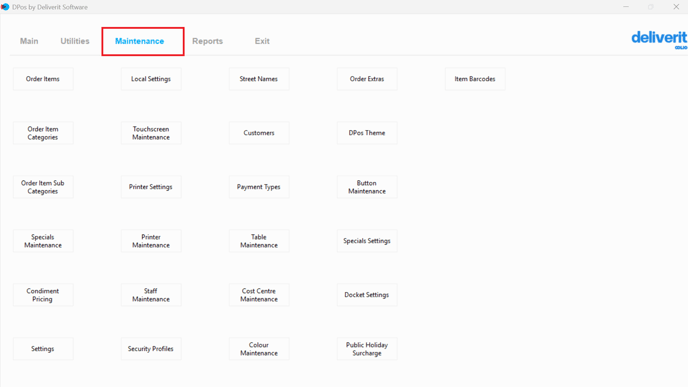Image resolution: width=688 pixels, height=387 pixels.
Task: Switch to the Main tab
Action: pos(29,41)
